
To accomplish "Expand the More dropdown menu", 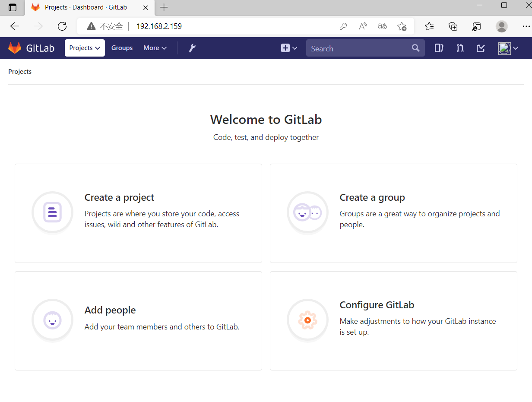I will pos(155,48).
